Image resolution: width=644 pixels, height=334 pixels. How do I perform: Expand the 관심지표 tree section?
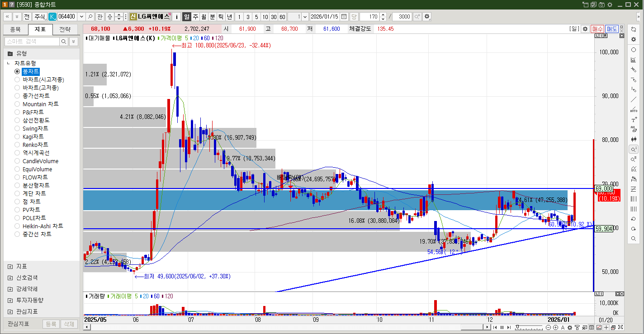10,311
